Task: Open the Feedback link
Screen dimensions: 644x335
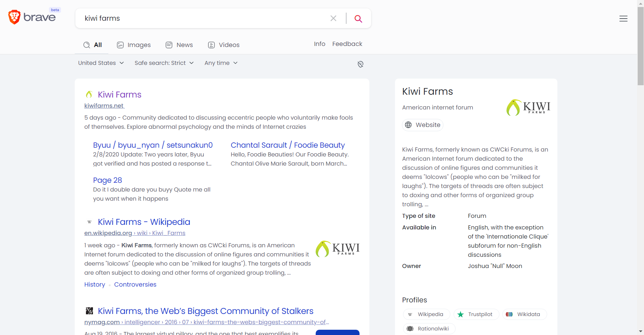Action: (347, 44)
